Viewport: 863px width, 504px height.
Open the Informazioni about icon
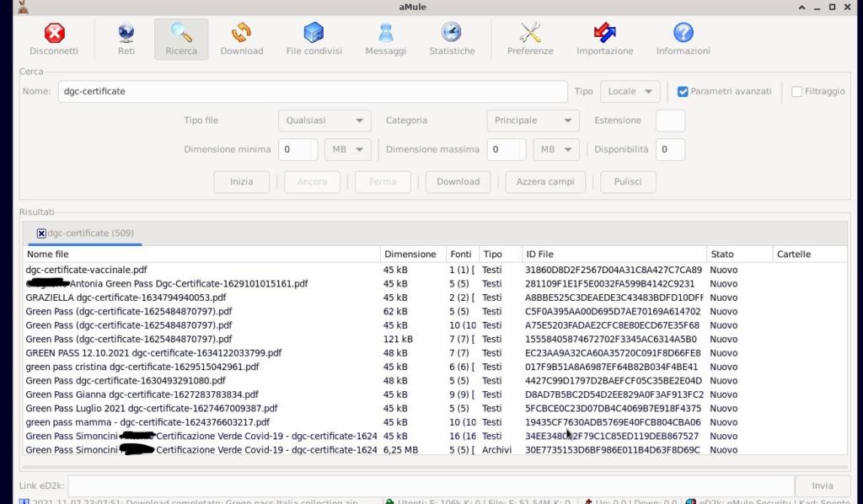point(683,39)
